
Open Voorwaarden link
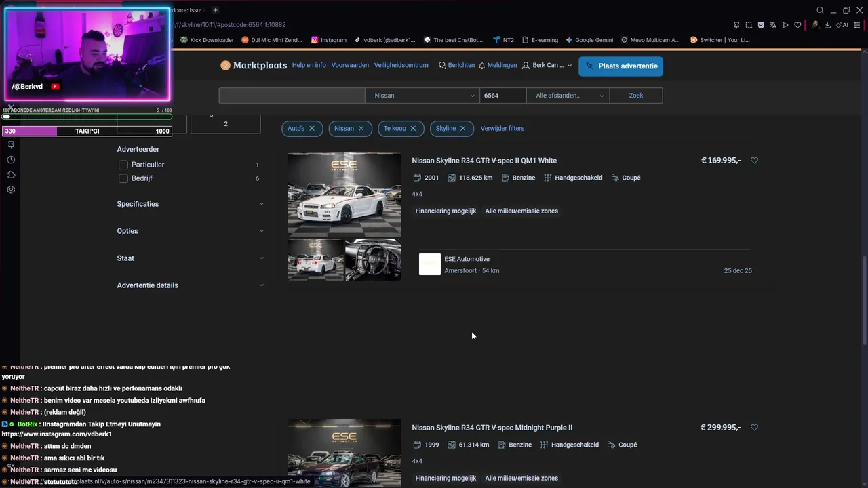click(x=350, y=66)
